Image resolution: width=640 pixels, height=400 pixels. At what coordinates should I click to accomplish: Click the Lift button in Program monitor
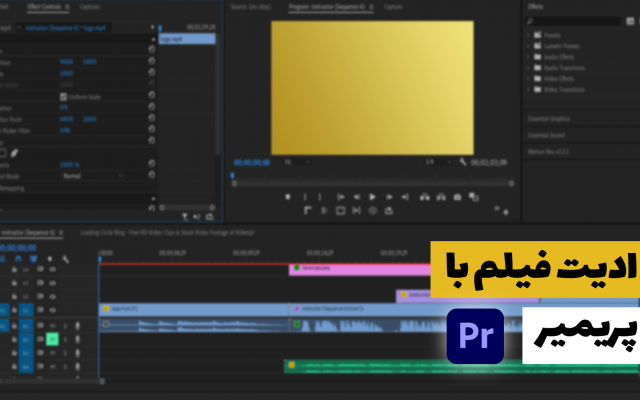[424, 197]
